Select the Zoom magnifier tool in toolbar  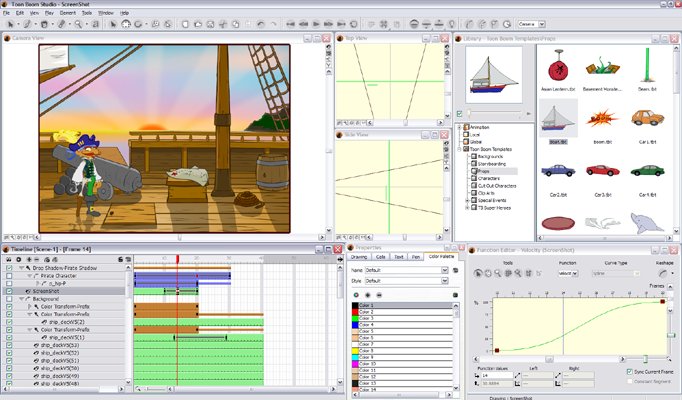point(78,24)
